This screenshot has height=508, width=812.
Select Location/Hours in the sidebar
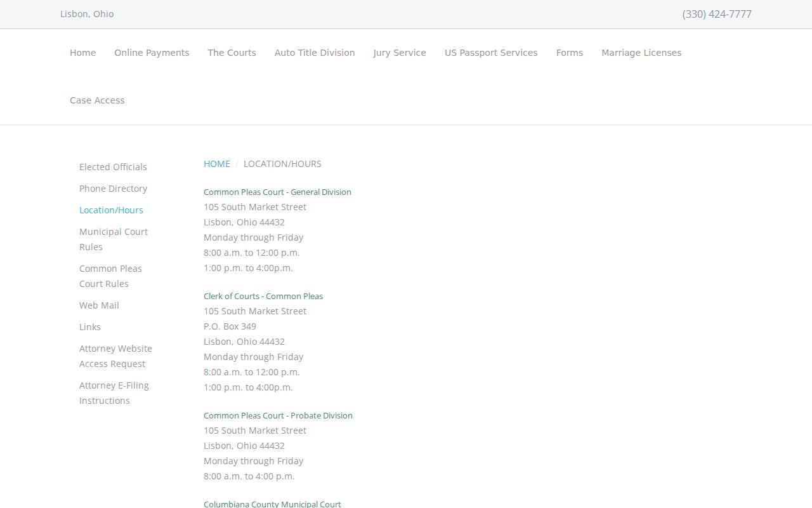point(111,210)
